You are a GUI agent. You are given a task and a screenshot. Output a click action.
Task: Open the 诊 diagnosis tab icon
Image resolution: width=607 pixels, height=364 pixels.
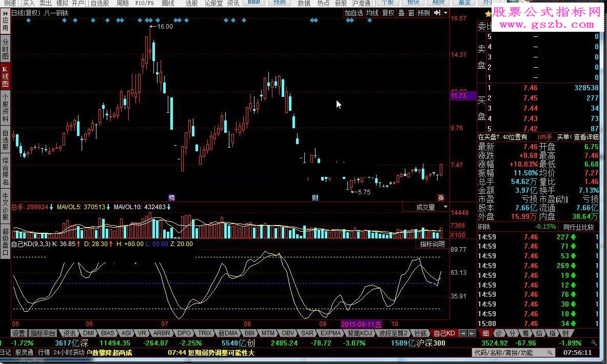(x=499, y=333)
